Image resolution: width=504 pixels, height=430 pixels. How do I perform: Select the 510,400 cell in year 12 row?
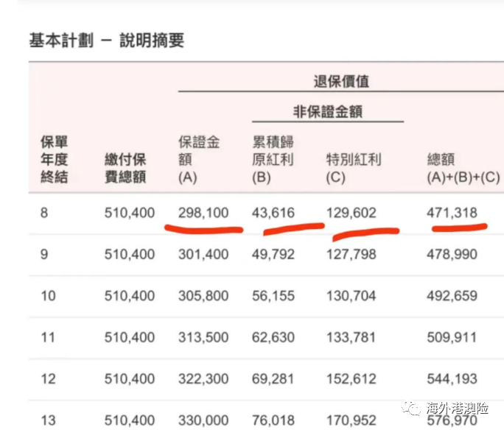(130, 379)
